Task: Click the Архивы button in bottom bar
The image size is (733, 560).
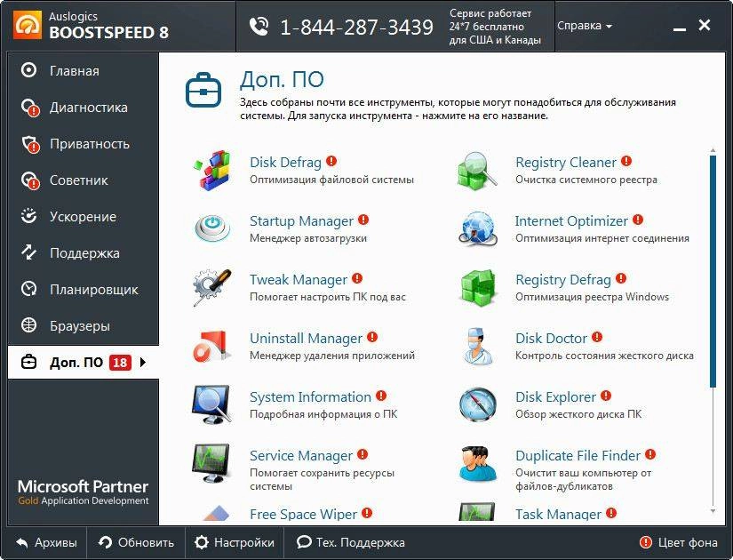Action: 46,543
